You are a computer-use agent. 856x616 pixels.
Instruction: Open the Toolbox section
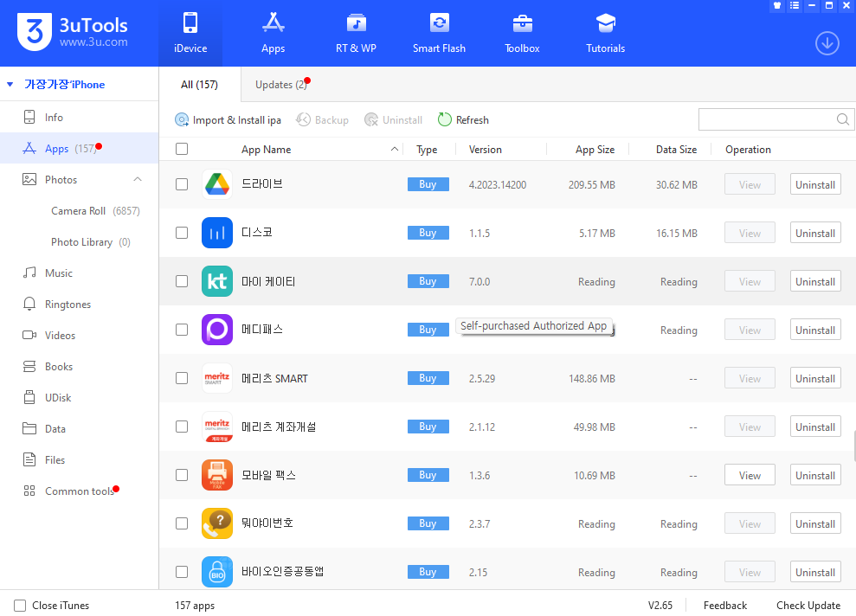[x=522, y=33]
